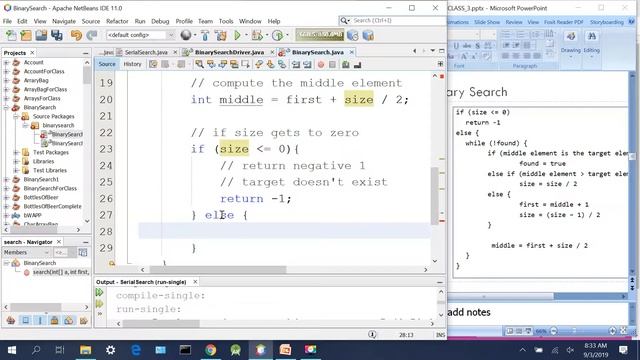
Task: Open PowerPoint Slide Show ribbon tab
Action: 487,22
